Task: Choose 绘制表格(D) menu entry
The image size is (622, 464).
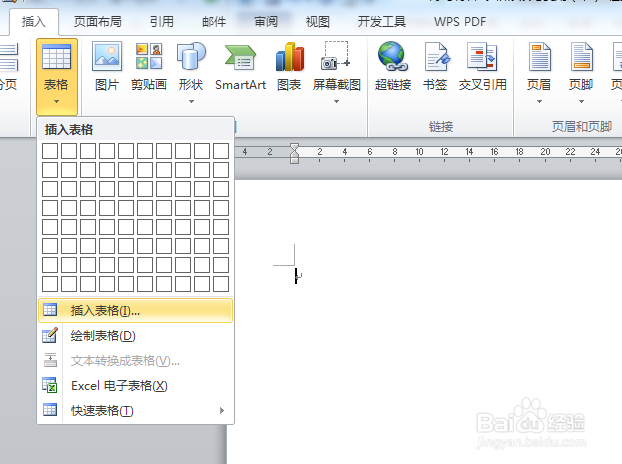Action: (136, 336)
